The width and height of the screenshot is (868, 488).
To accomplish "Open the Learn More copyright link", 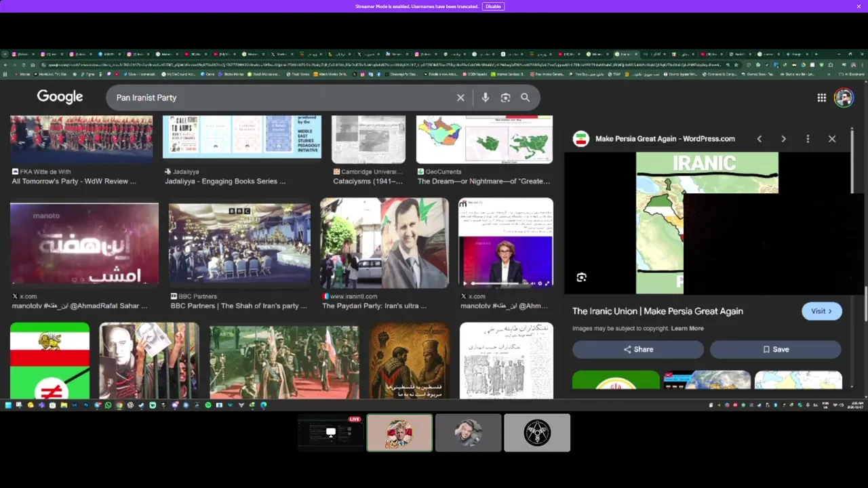I will point(687,328).
